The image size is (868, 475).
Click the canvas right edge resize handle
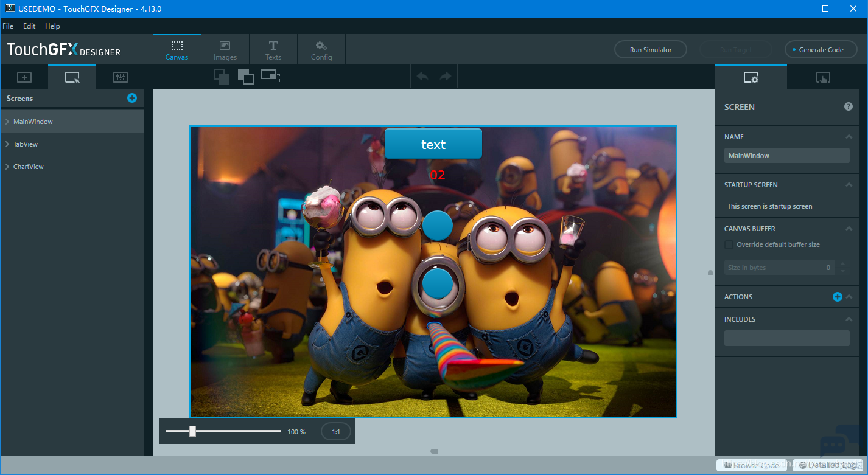tap(710, 272)
